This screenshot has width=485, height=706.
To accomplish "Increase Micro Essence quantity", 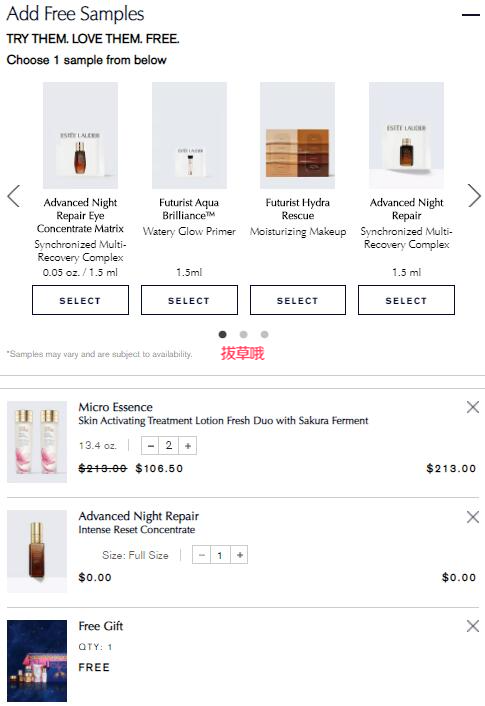I will (188, 446).
